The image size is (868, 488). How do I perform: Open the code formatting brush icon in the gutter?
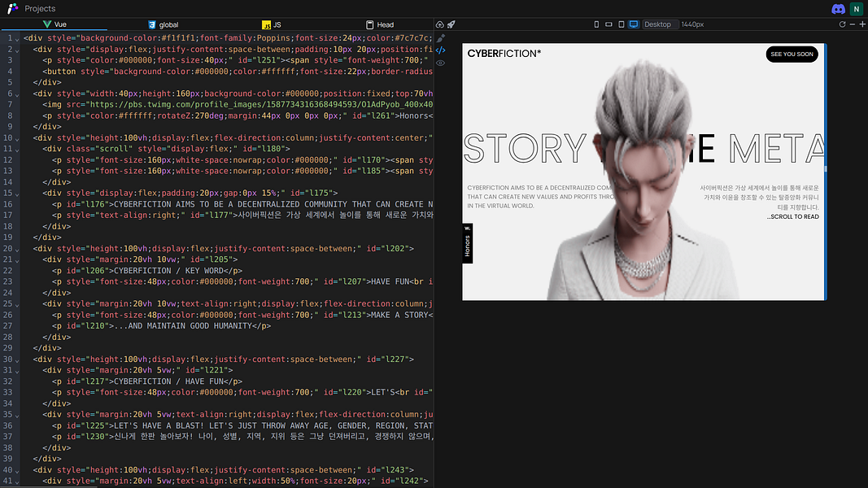(x=441, y=37)
